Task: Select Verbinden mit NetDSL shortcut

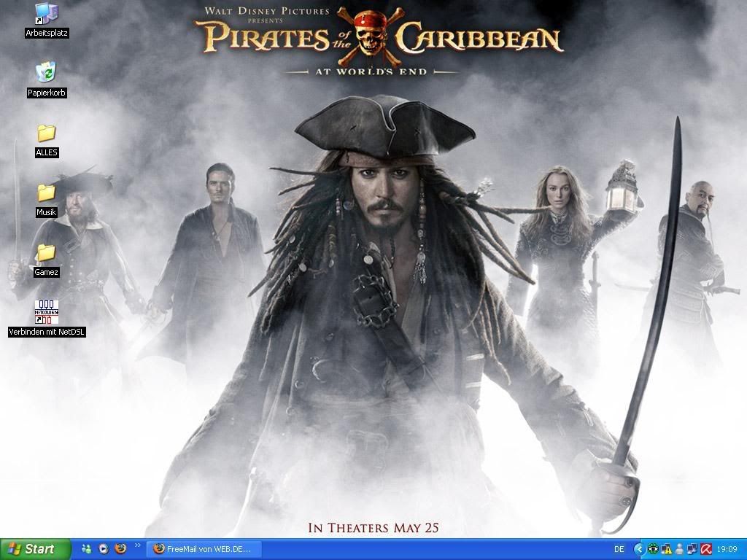Action: pyautogui.click(x=47, y=312)
